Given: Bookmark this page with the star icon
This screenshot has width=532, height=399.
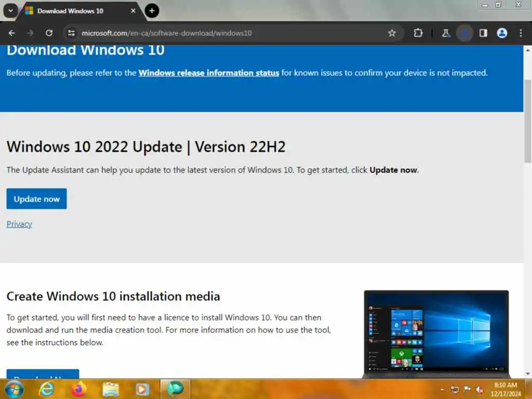Looking at the screenshot, I should pos(392,33).
